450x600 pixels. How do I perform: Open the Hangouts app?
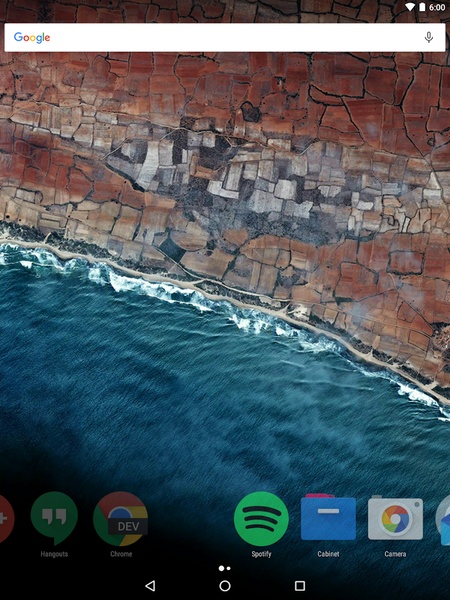coord(54,518)
